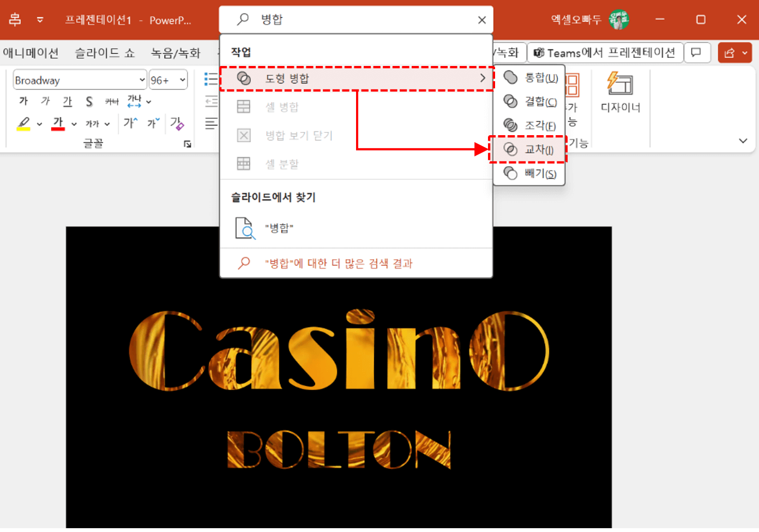This screenshot has width=759, height=532.
Task: Click 엑셀오빠두 account avatar
Action: click(x=619, y=20)
